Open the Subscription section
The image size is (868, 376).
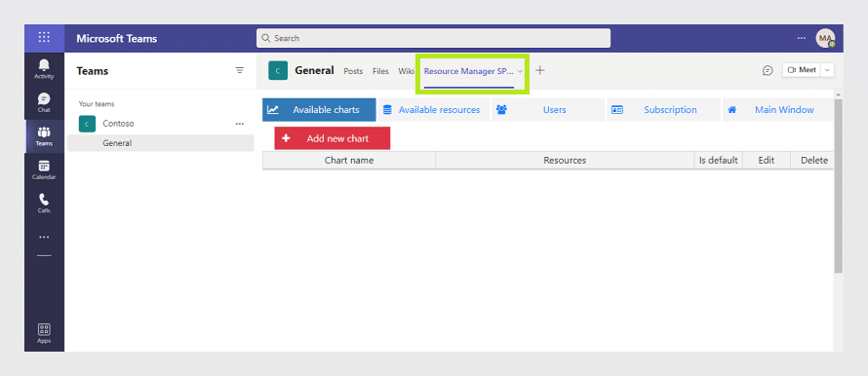point(664,110)
